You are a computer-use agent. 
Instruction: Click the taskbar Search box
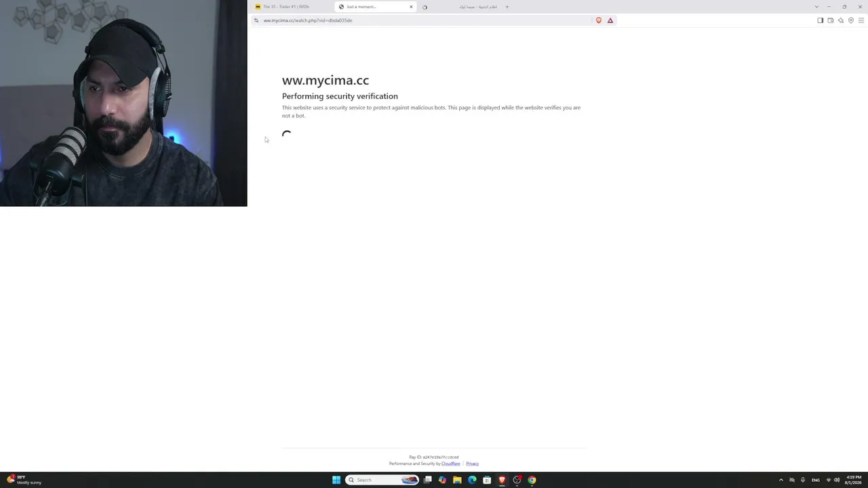[x=383, y=480]
